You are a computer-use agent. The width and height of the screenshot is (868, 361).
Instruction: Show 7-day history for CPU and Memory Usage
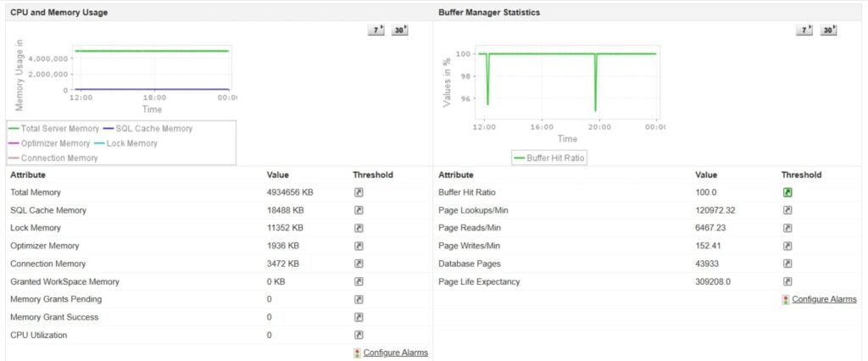(x=376, y=31)
